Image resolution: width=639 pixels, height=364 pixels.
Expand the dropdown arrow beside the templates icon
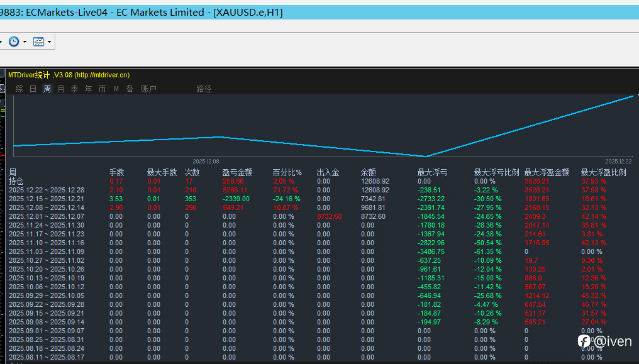click(x=49, y=42)
